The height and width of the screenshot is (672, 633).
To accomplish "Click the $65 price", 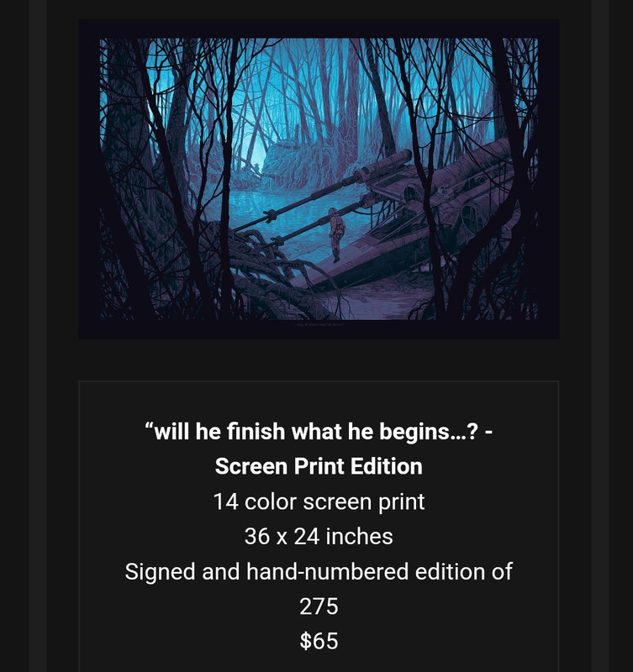I will tap(319, 641).
